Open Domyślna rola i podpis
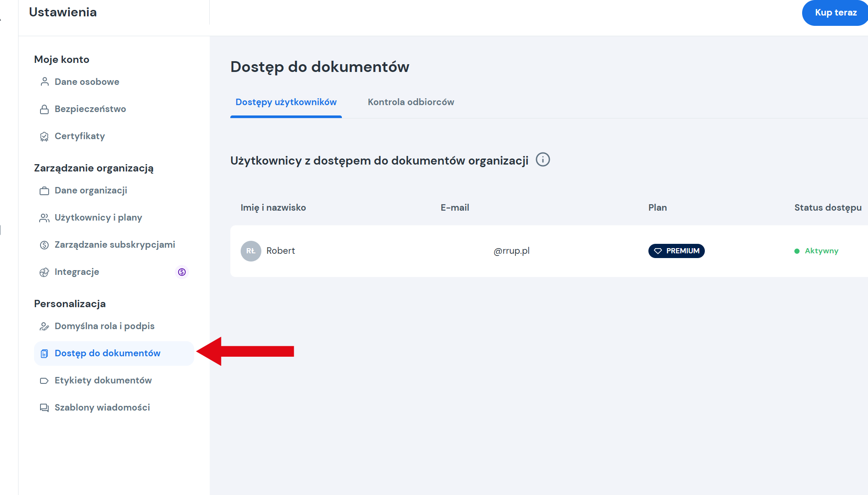This screenshot has width=868, height=495. pyautogui.click(x=104, y=326)
